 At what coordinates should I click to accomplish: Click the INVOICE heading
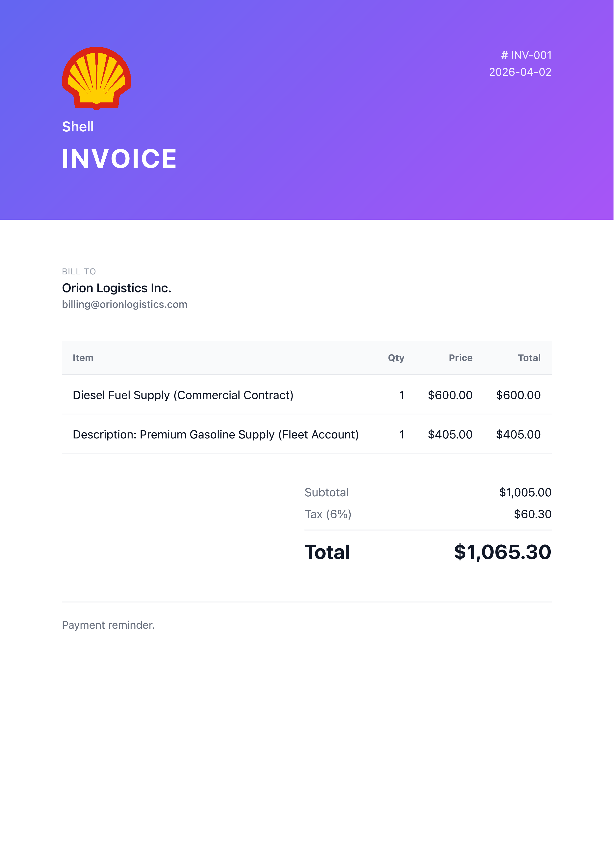pyautogui.click(x=119, y=159)
